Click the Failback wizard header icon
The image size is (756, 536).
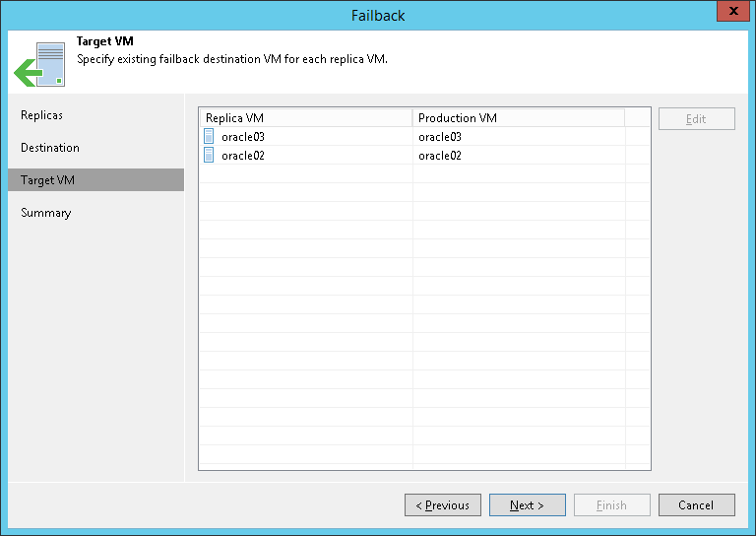39,65
